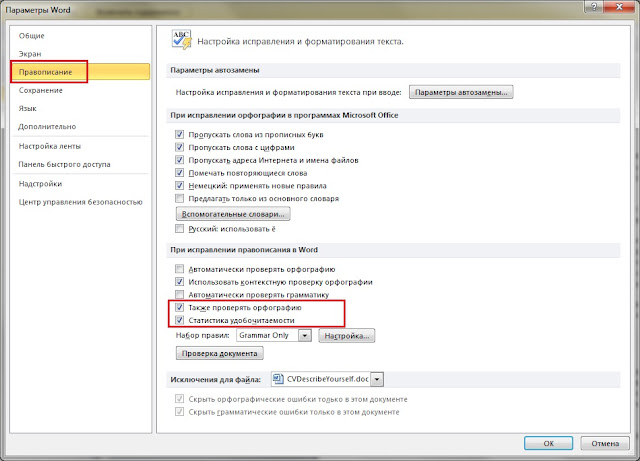Screen dimensions: 640x461
Task: Click the ABC proofing icon in header
Action: tap(182, 40)
